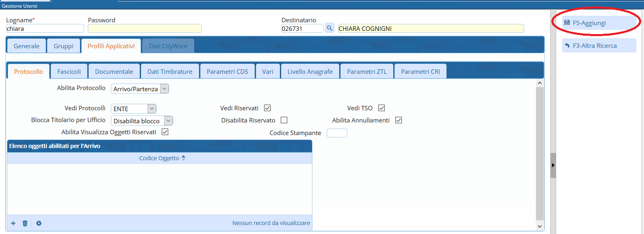Image resolution: width=644 pixels, height=234 pixels.
Task: Open the Abilita Protocollo dropdown
Action: pos(164,88)
